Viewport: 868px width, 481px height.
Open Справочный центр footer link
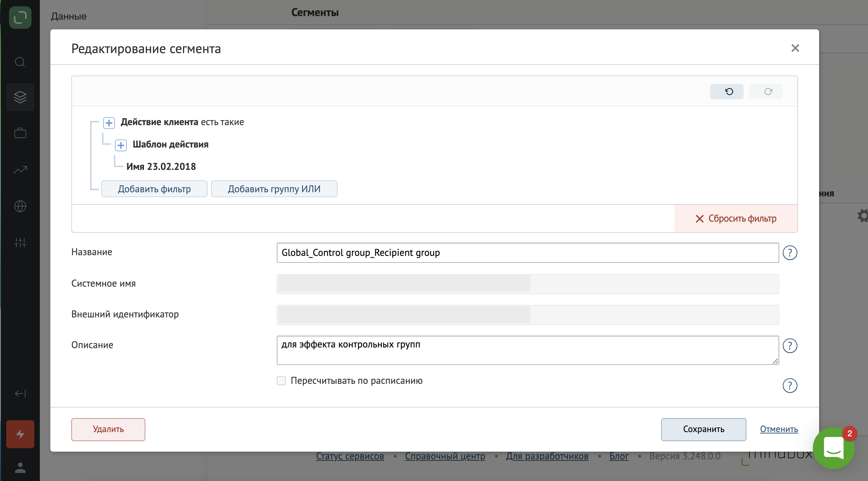coord(445,456)
